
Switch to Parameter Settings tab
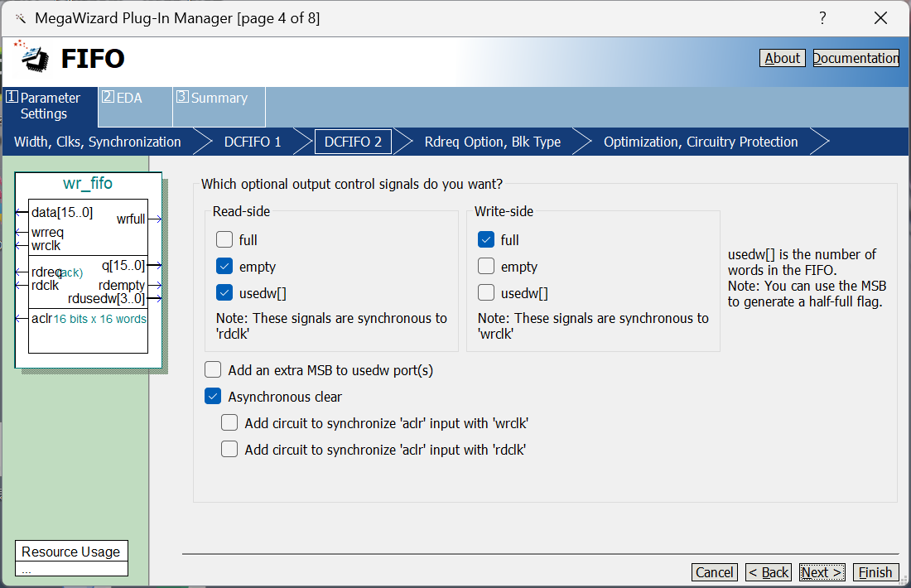50,106
